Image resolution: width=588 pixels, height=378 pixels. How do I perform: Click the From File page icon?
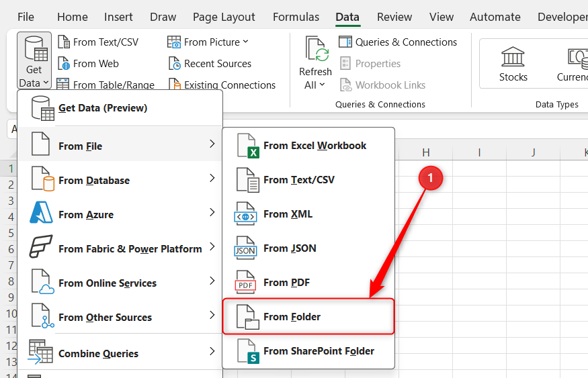tap(40, 144)
